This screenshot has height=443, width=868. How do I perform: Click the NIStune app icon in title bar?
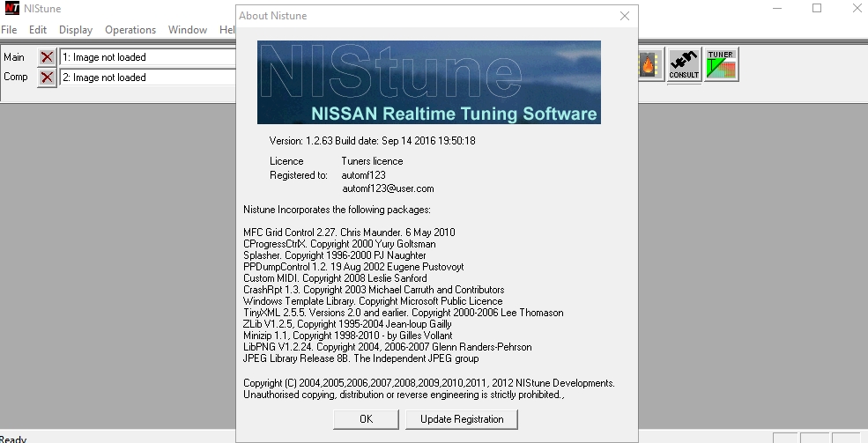click(11, 8)
